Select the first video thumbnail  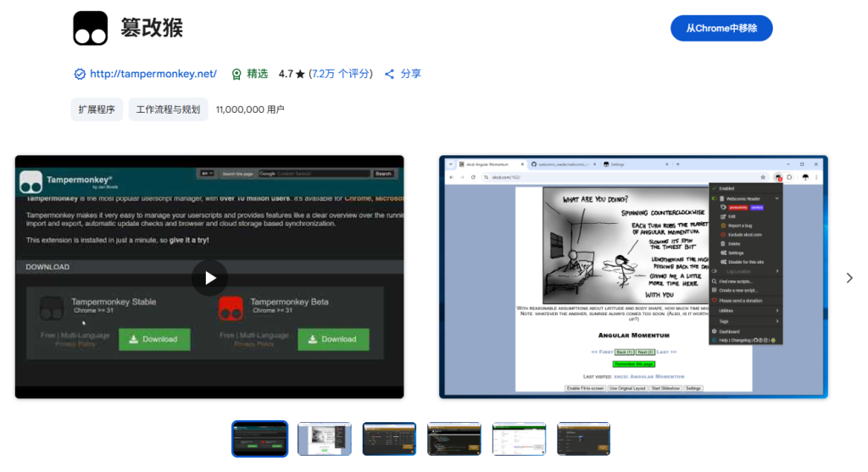(259, 439)
